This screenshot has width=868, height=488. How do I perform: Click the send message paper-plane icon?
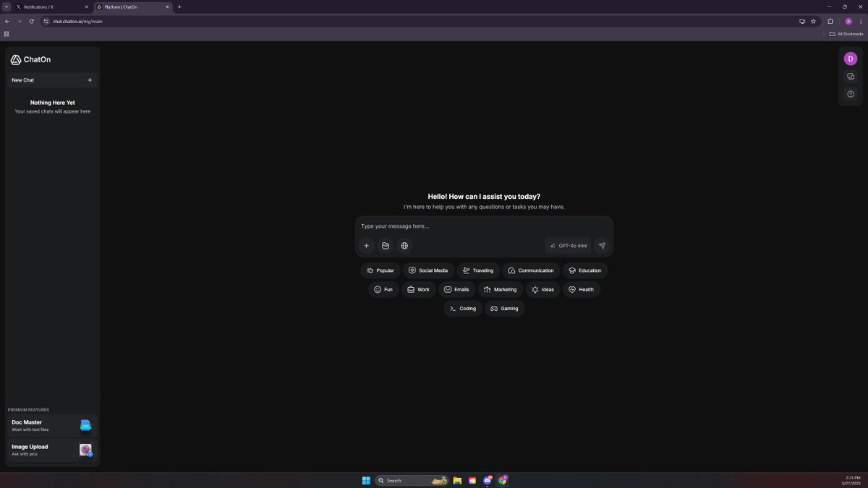(x=602, y=246)
